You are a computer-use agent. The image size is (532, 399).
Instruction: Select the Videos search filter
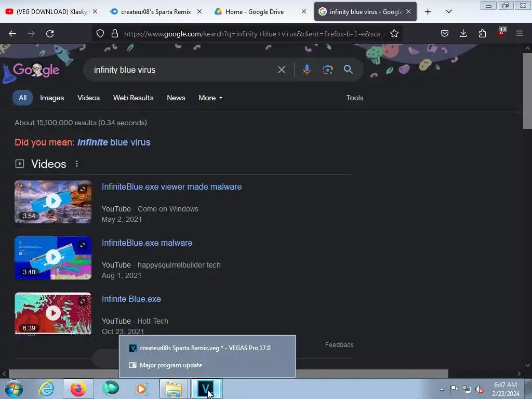(x=88, y=98)
